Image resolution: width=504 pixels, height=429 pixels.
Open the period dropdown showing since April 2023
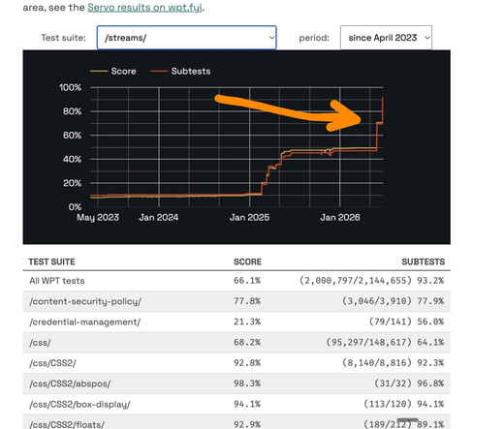tap(386, 38)
